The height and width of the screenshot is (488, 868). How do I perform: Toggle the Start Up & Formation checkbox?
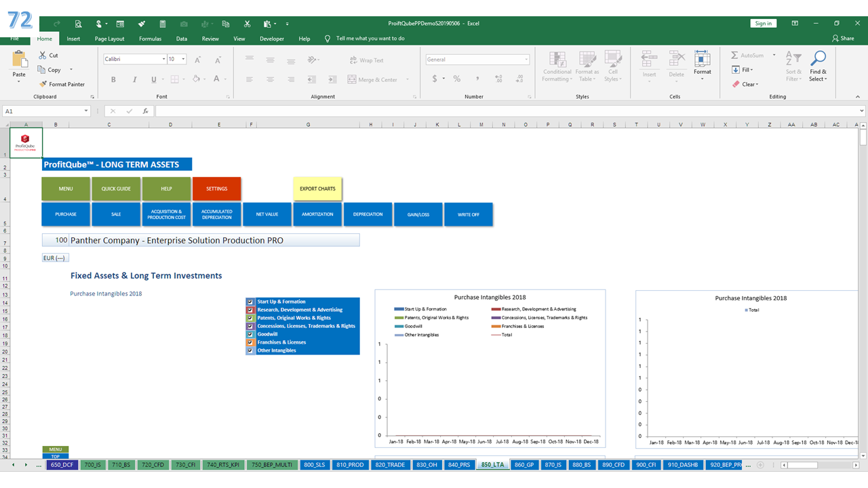point(250,302)
